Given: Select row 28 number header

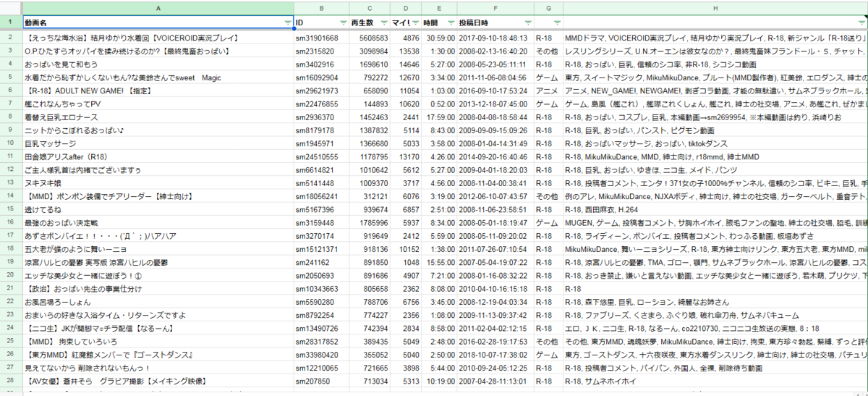Looking at the screenshot, I should (11, 379).
